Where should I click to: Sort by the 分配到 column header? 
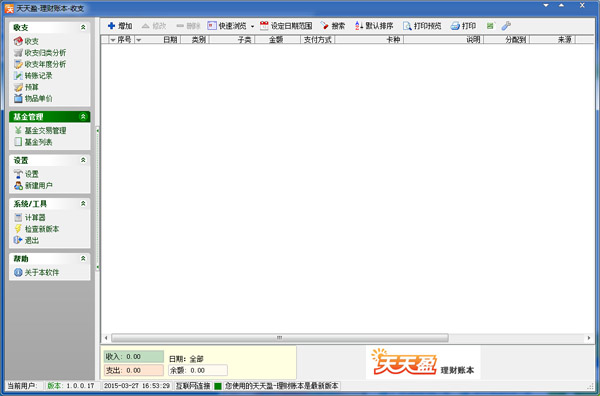click(507, 39)
